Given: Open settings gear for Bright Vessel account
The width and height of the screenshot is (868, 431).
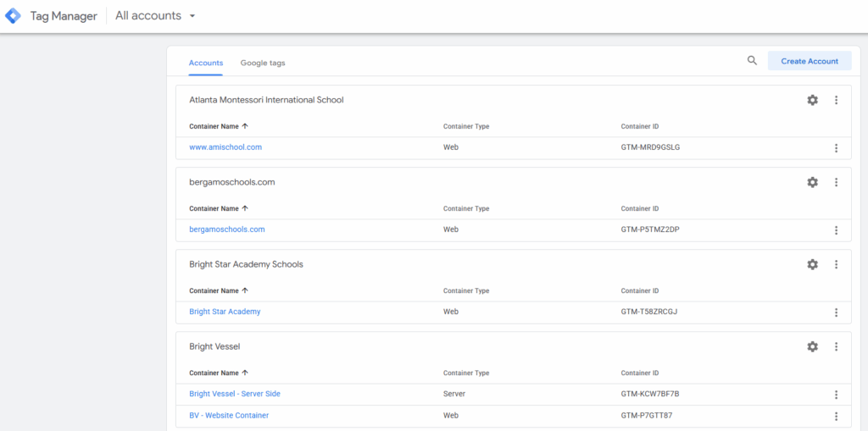Looking at the screenshot, I should [x=812, y=346].
